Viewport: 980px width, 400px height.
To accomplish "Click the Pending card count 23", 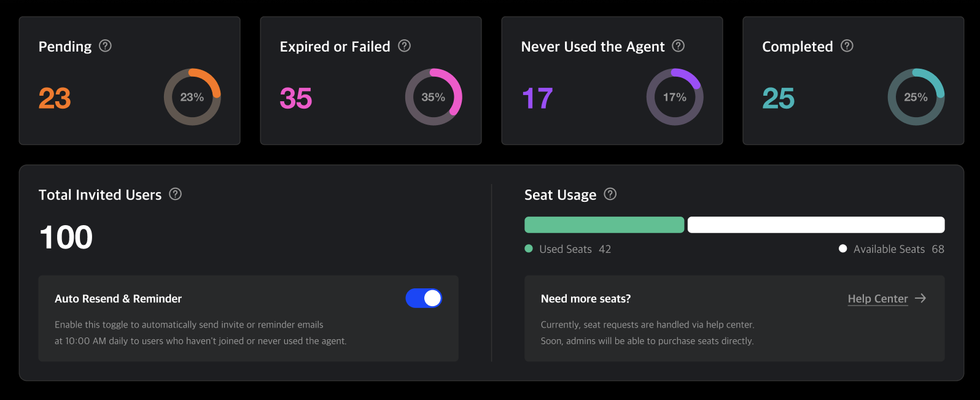I will point(54,98).
